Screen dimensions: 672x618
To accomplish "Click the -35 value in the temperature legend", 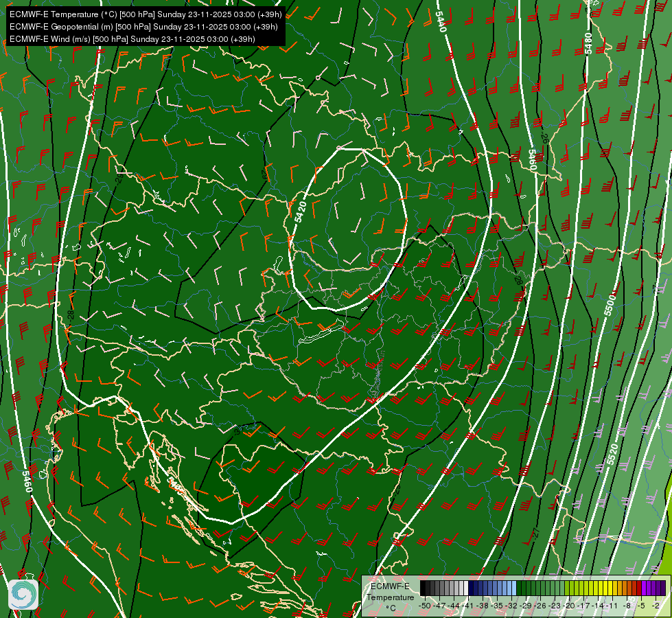I will [x=497, y=606].
